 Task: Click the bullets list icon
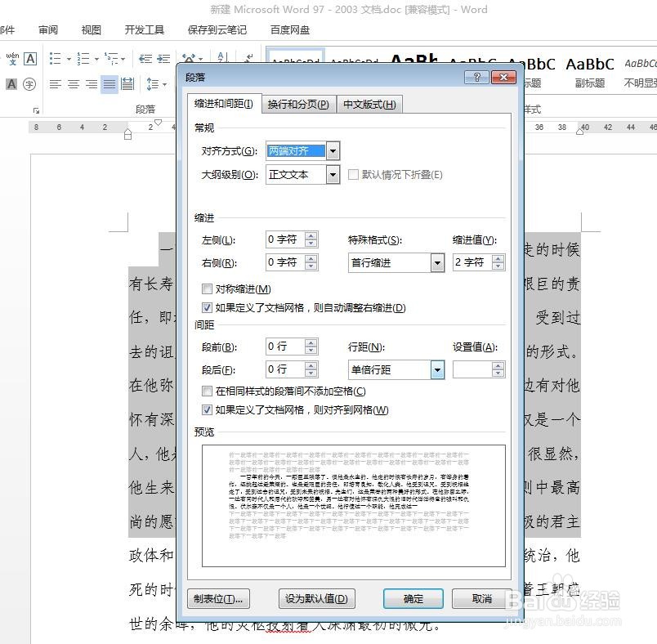(x=55, y=59)
